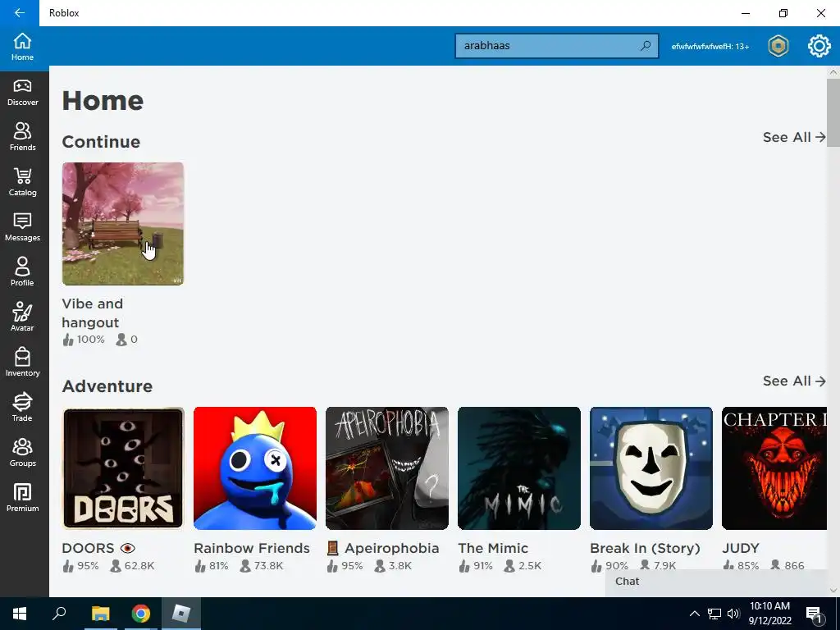The height and width of the screenshot is (630, 840).
Task: Open the Catalog shopping cart icon
Action: [x=22, y=182]
